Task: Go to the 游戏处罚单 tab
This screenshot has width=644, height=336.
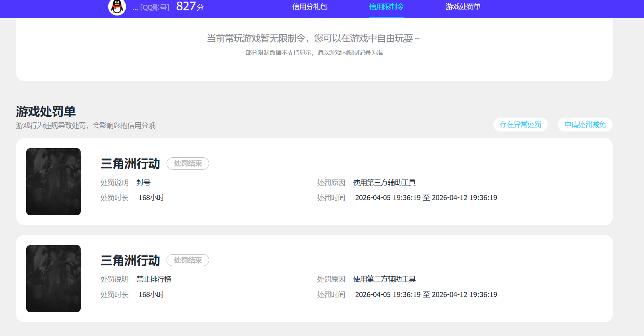Action: [x=463, y=7]
